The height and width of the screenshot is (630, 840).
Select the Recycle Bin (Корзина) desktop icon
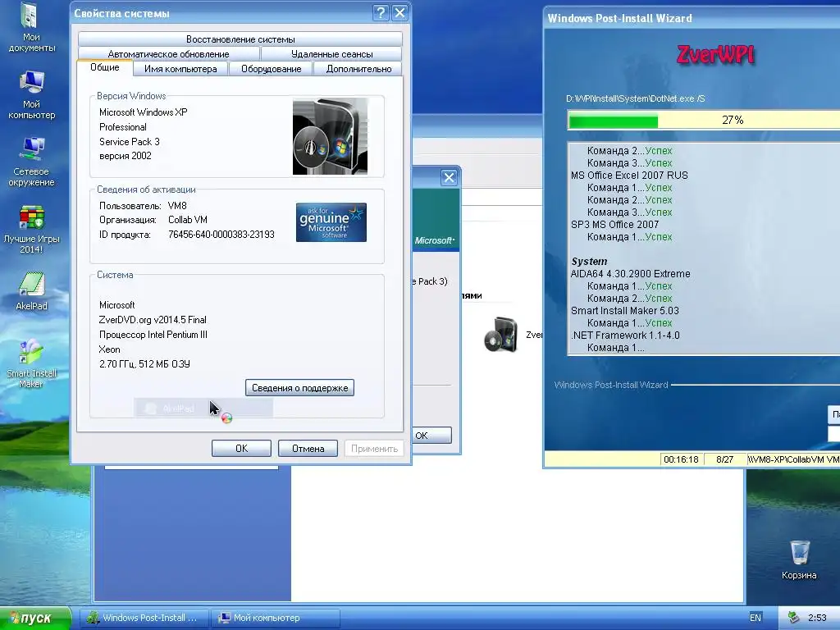[x=799, y=559]
